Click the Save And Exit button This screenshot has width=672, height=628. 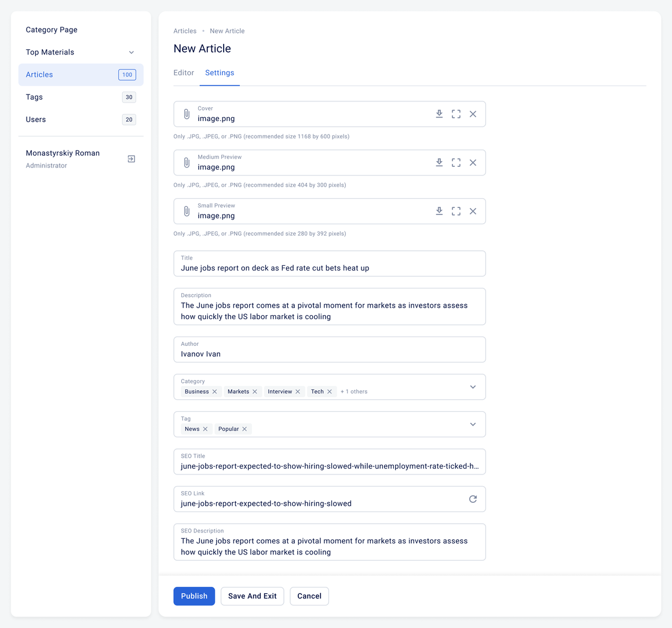click(x=253, y=596)
